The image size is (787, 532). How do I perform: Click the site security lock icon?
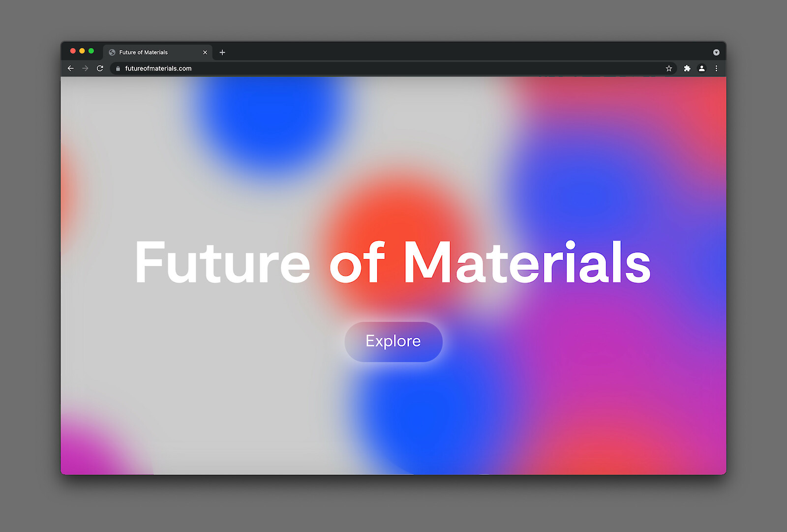117,68
